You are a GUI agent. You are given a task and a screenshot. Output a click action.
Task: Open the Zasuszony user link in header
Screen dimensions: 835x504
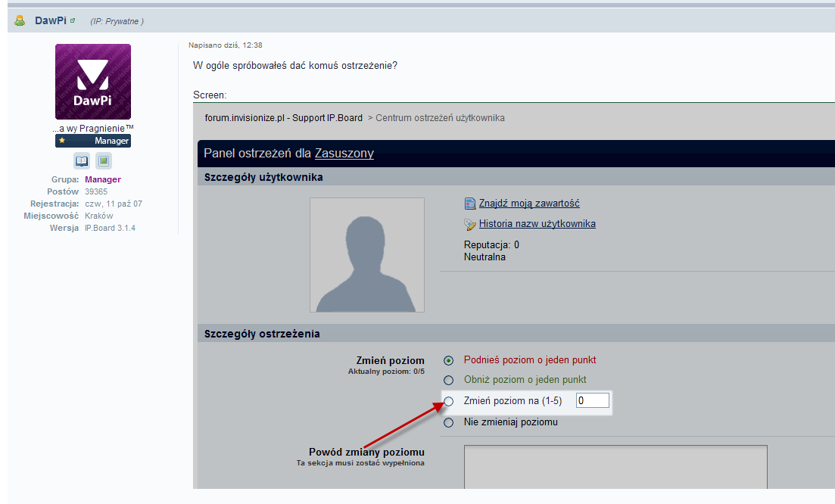point(344,154)
